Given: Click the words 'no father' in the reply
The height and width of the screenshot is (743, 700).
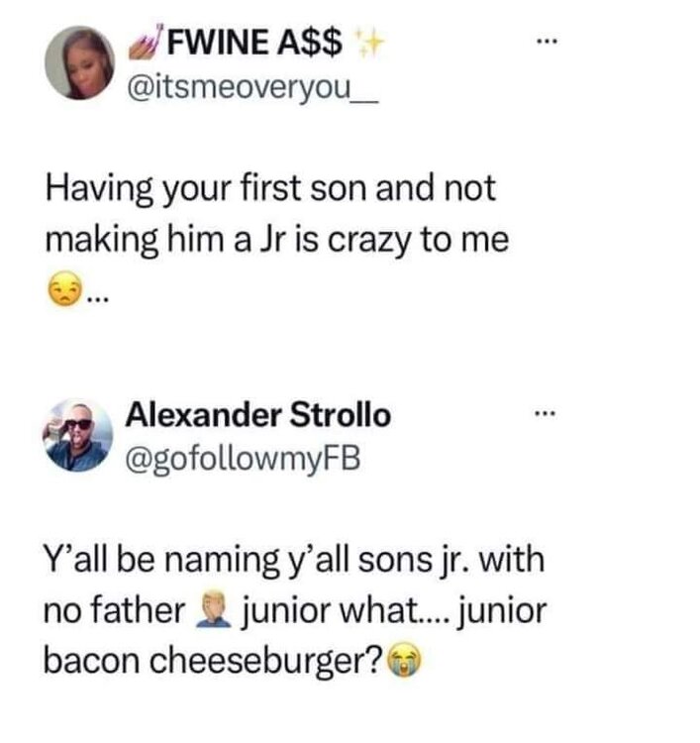Looking at the screenshot, I should pos(112,612).
